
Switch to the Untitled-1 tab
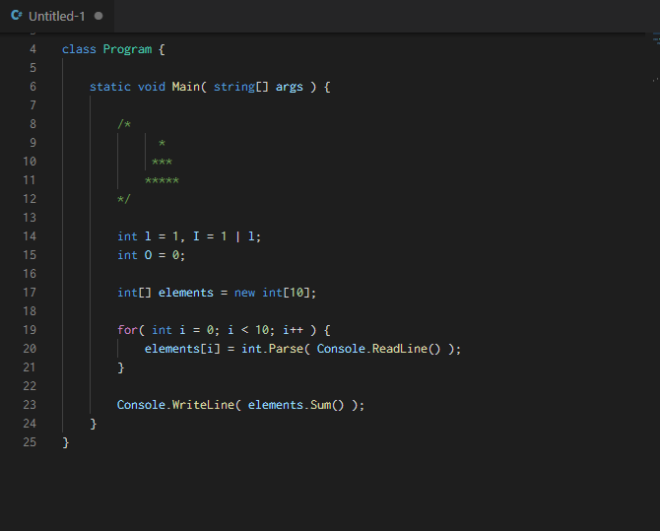click(x=56, y=17)
